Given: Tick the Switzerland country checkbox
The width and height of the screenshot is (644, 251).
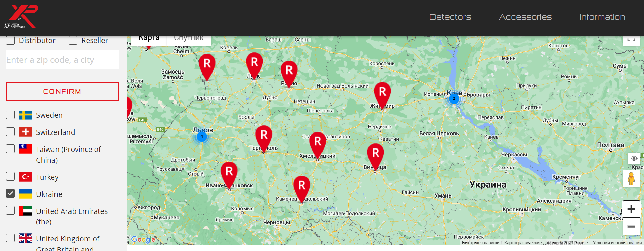Looking at the screenshot, I should tap(11, 131).
